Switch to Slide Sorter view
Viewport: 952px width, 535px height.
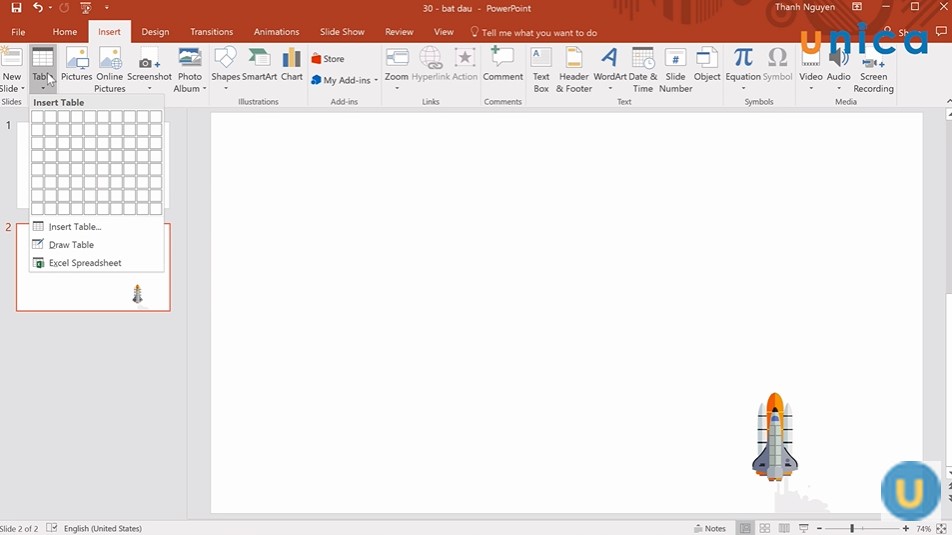(764, 528)
